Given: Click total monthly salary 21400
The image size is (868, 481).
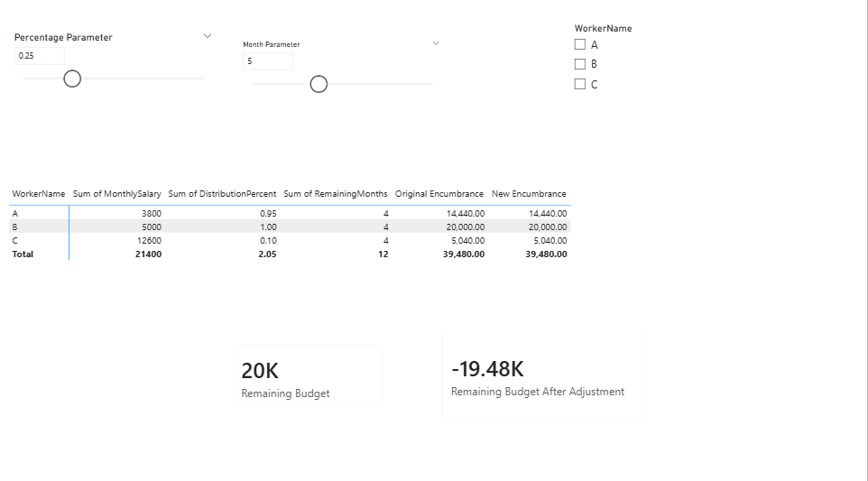Looking at the screenshot, I should click(148, 254).
